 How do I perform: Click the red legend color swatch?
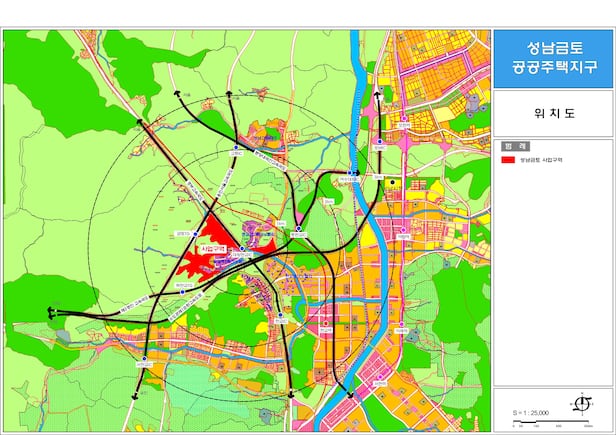click(x=508, y=159)
